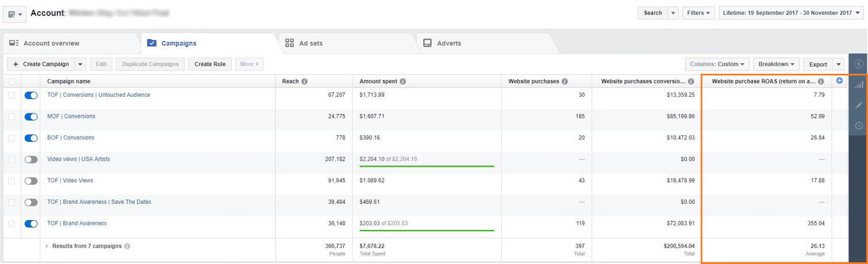Open the Columns: Custom dropdown
Image resolution: width=868 pixels, height=264 pixels.
[717, 64]
